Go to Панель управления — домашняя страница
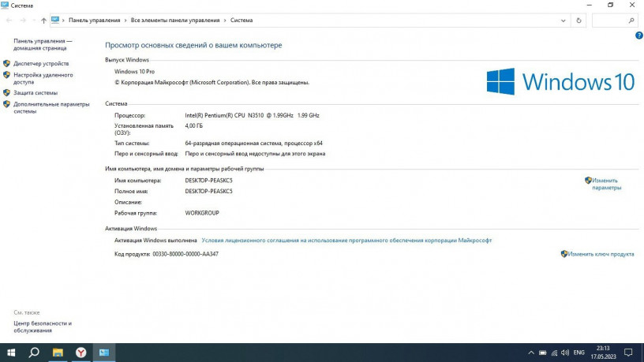Screen dimensions: 644x362 [x=43, y=44]
